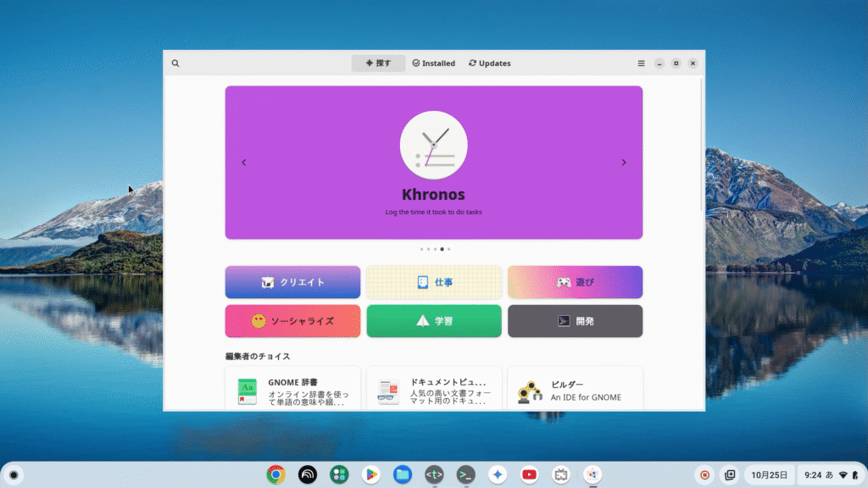
Task: Browse the 遊び games category
Action: (x=575, y=282)
